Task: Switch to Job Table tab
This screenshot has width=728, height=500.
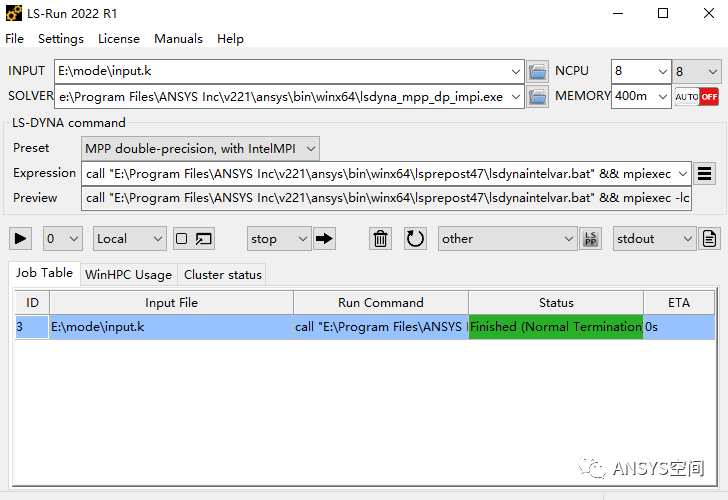Action: pyautogui.click(x=44, y=273)
